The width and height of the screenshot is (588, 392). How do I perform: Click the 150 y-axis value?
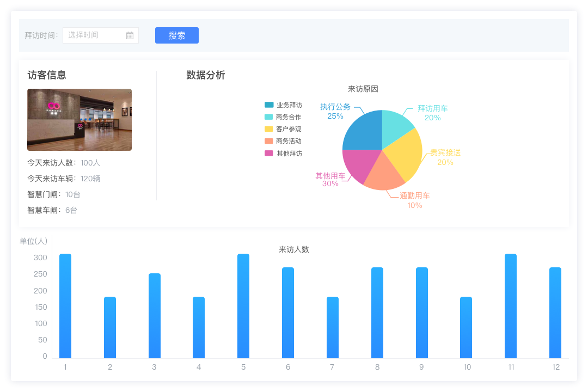click(40, 307)
